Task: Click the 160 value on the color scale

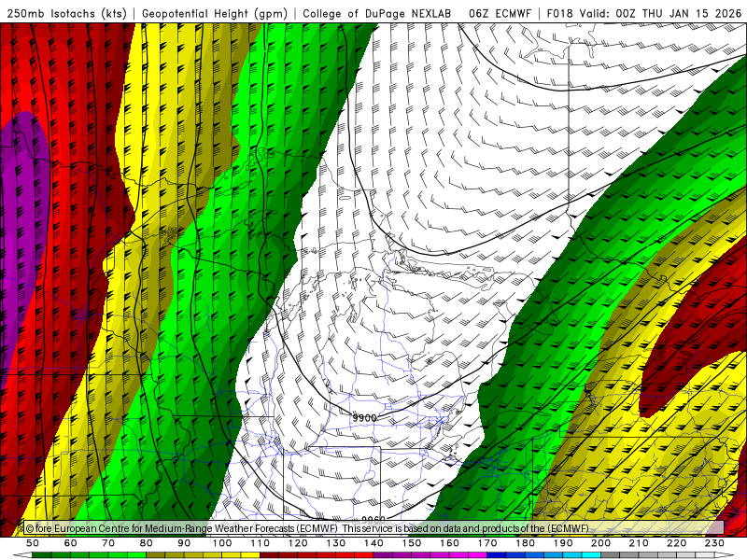Action: point(449,543)
